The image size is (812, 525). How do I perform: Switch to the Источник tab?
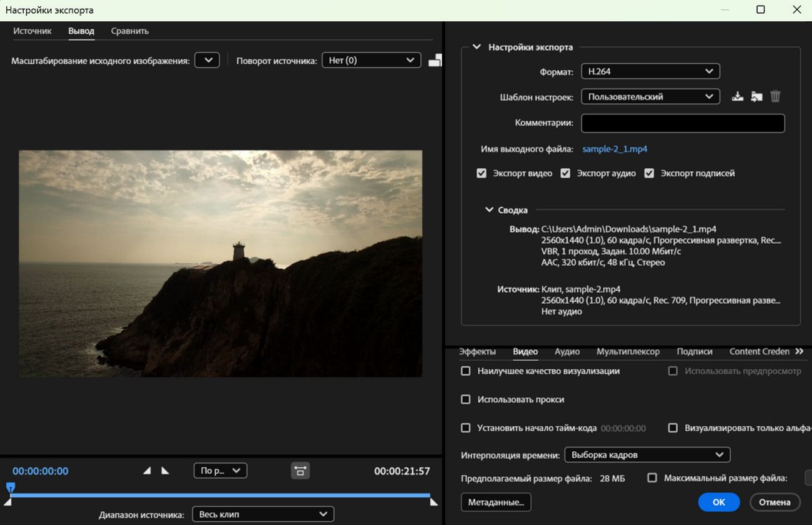pos(32,31)
